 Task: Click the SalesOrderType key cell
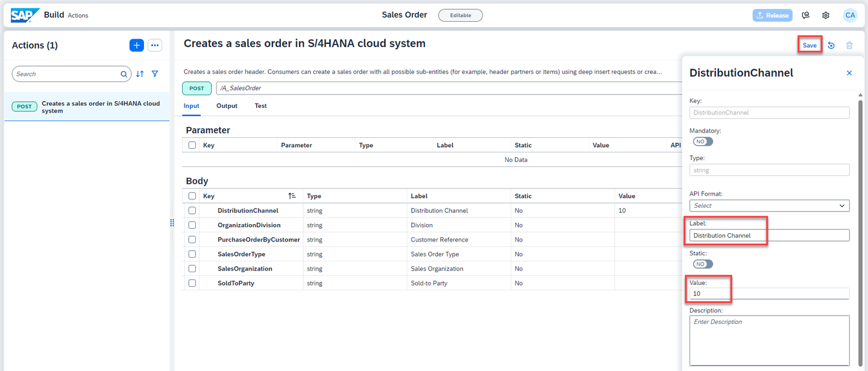tap(241, 254)
